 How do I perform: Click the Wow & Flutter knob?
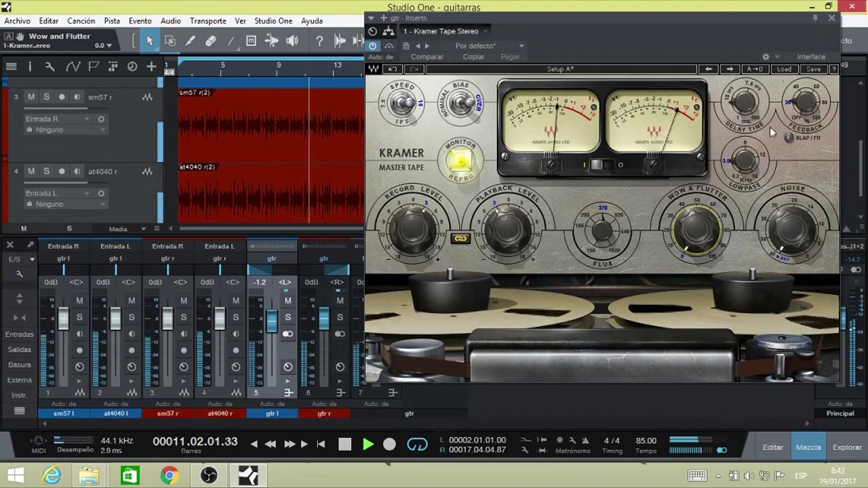[x=696, y=229]
